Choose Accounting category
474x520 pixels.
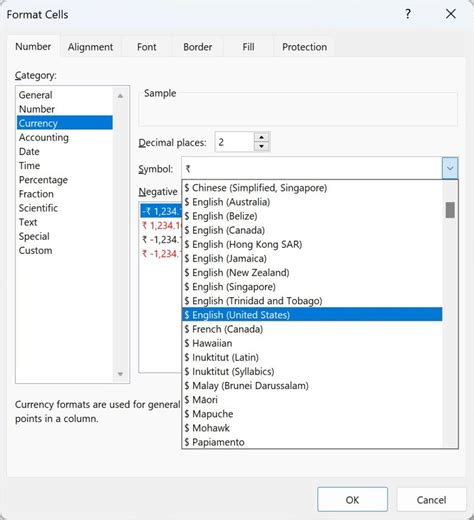[65, 137]
